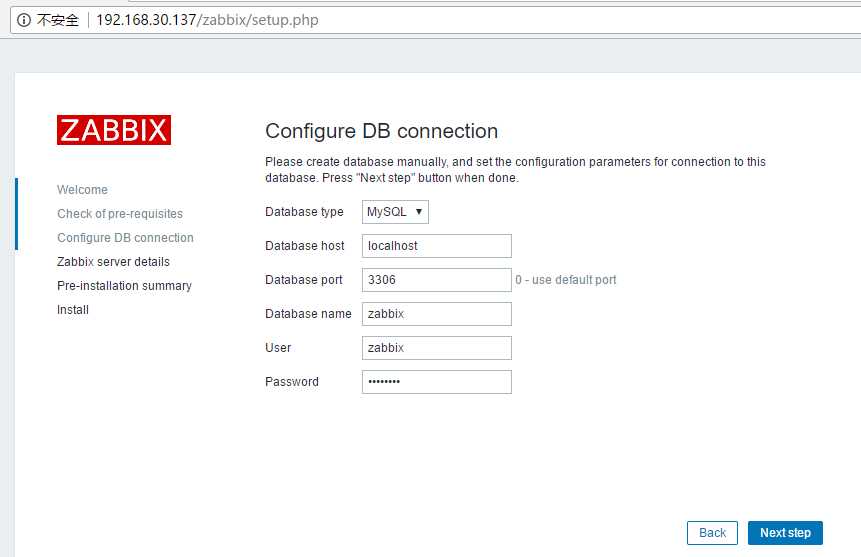
Task: Click the 'Configure DB connection' page heading
Action: pos(382,131)
